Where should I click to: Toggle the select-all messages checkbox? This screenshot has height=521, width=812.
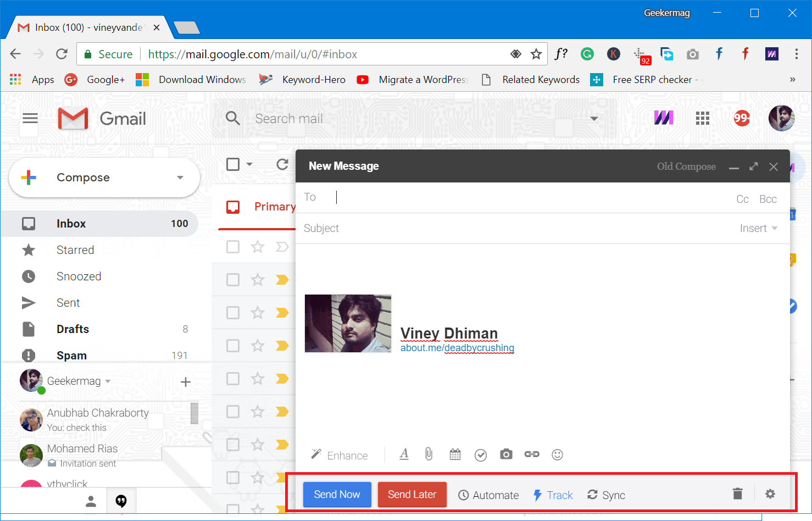point(233,164)
